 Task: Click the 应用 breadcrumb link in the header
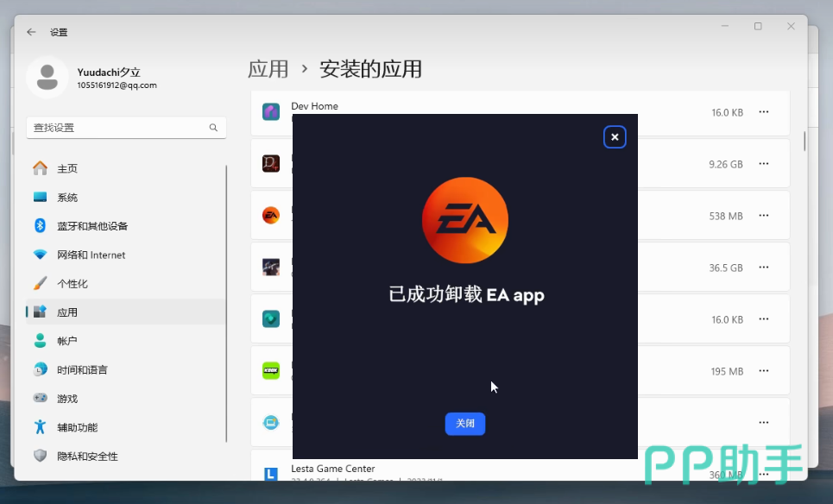(x=268, y=69)
